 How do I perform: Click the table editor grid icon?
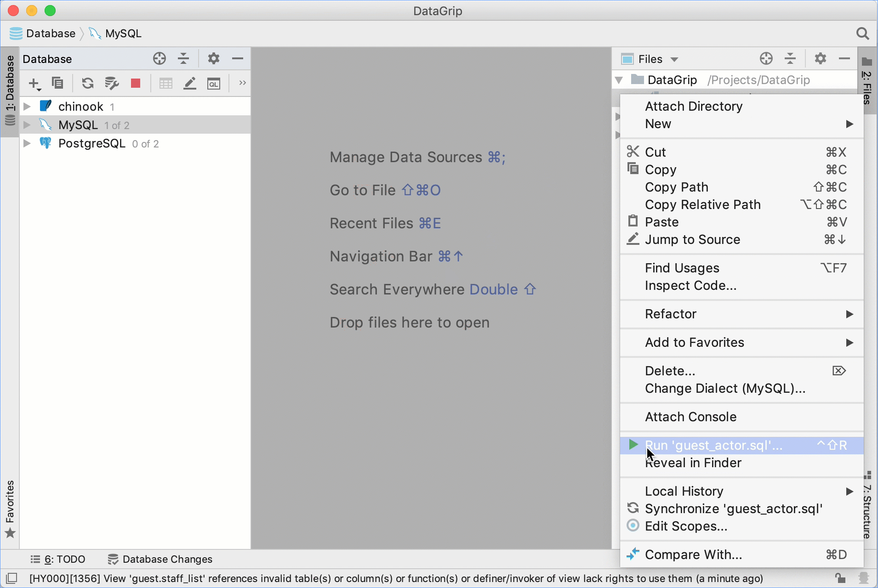click(165, 83)
